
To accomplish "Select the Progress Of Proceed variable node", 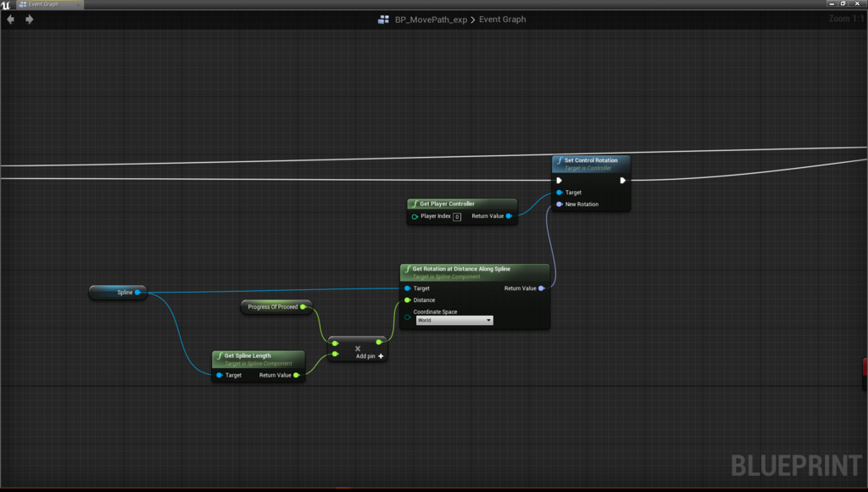I will [276, 307].
